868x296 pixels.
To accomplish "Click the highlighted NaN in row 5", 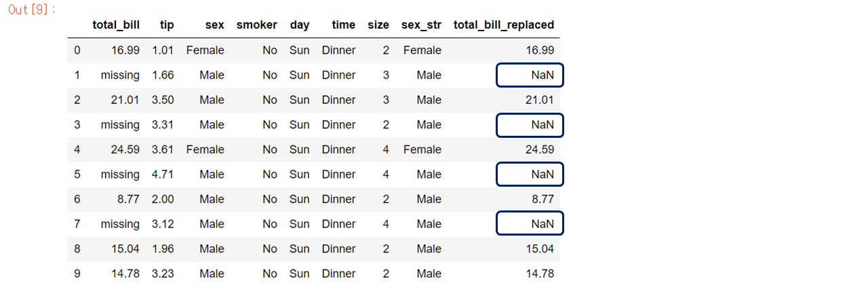I will (x=530, y=174).
